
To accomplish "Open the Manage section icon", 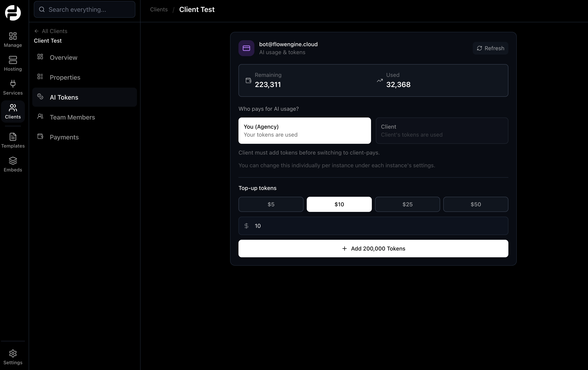I will coord(13,36).
